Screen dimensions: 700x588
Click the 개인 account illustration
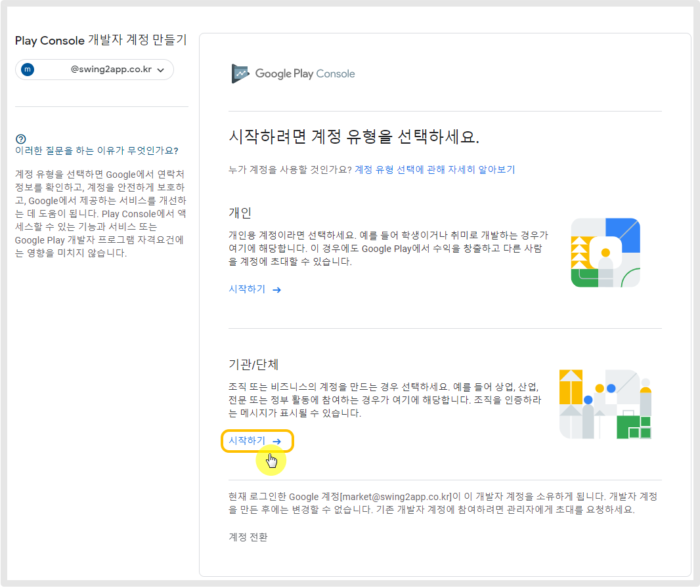click(x=605, y=253)
